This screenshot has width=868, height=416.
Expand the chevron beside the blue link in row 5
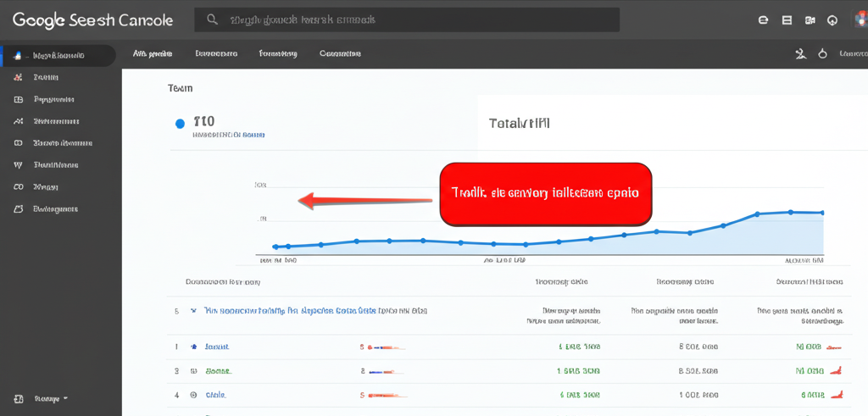(194, 311)
